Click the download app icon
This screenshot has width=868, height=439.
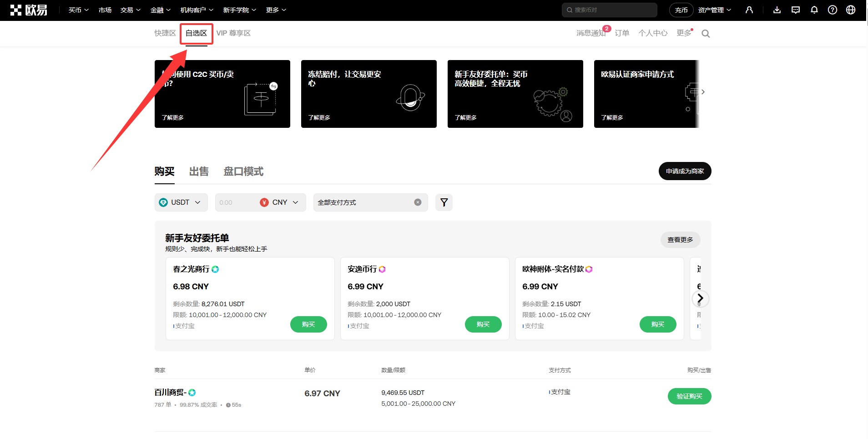pyautogui.click(x=777, y=10)
